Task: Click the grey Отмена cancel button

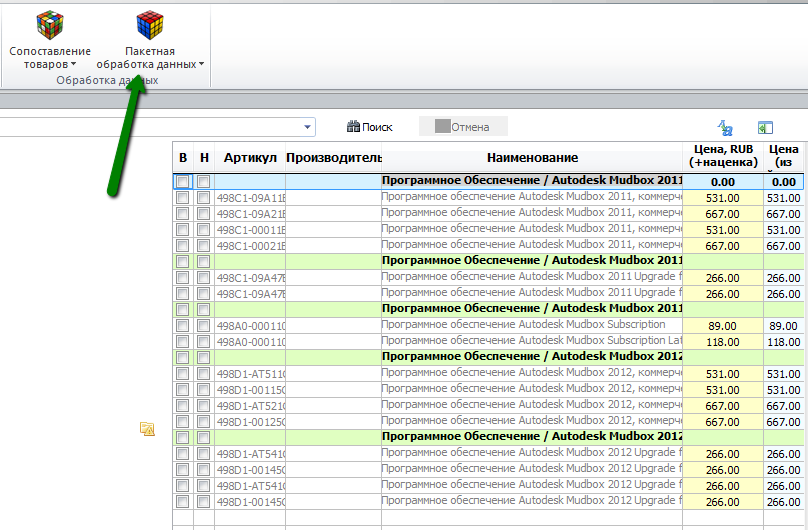Action: click(463, 126)
